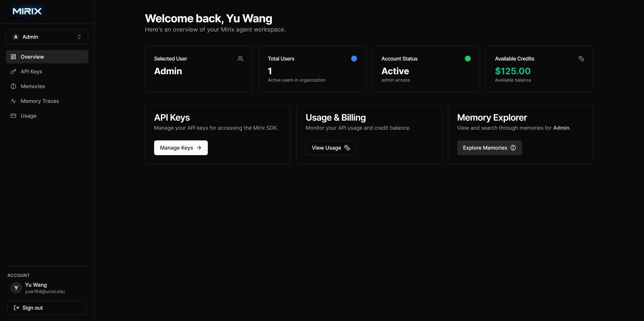Viewport: 644px width, 321px height.
Task: Click the brain icon beside Memories
Action: pyautogui.click(x=13, y=86)
